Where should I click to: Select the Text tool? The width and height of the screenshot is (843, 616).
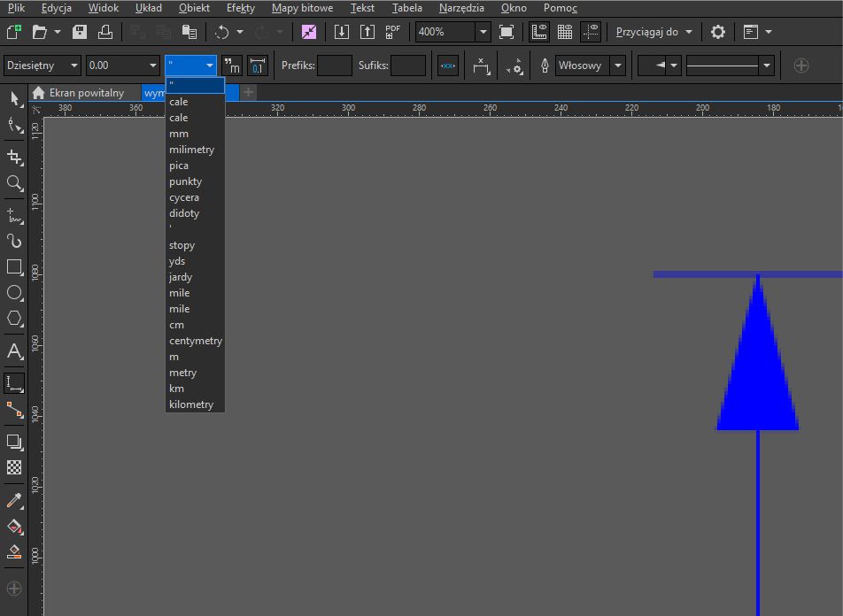14,351
